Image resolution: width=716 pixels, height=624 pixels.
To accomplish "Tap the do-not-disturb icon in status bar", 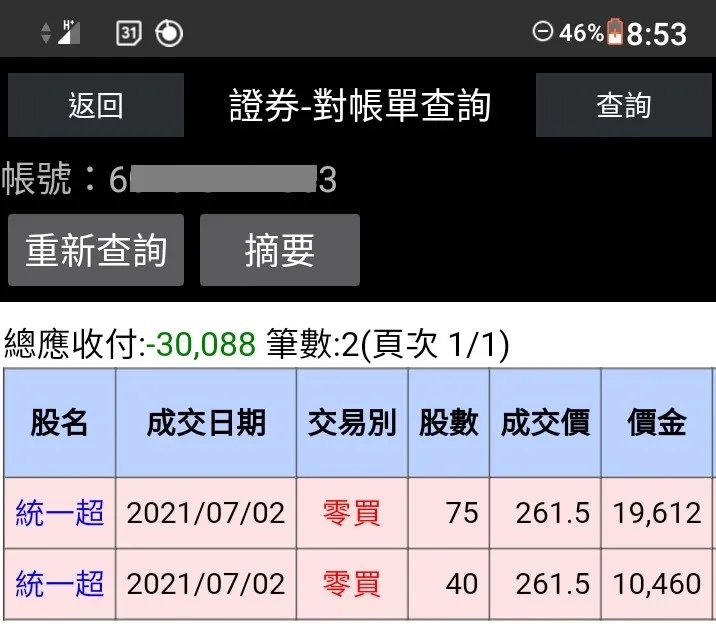I will pos(543,31).
